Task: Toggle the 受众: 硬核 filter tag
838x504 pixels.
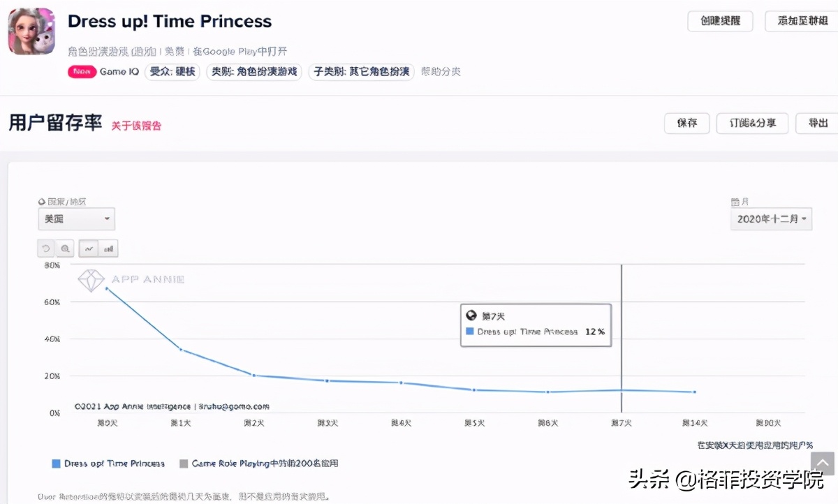Action: (172, 71)
